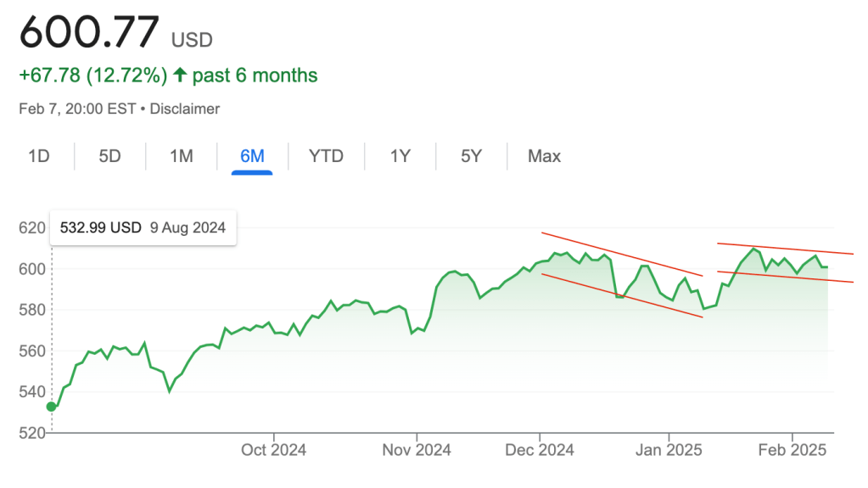Click the 600.77 headline price
This screenshot has height=488, width=868.
[x=89, y=33]
